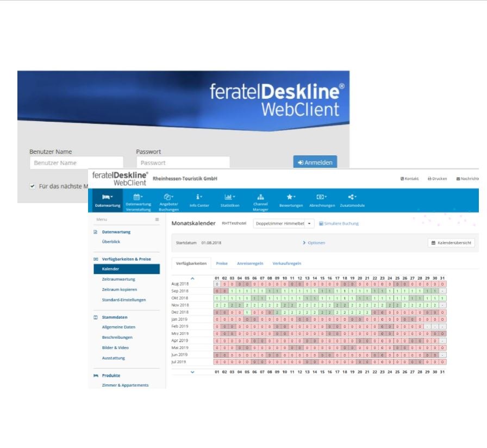Expand the Optionen section
Viewport: 487px width, 448px height.
click(x=314, y=243)
